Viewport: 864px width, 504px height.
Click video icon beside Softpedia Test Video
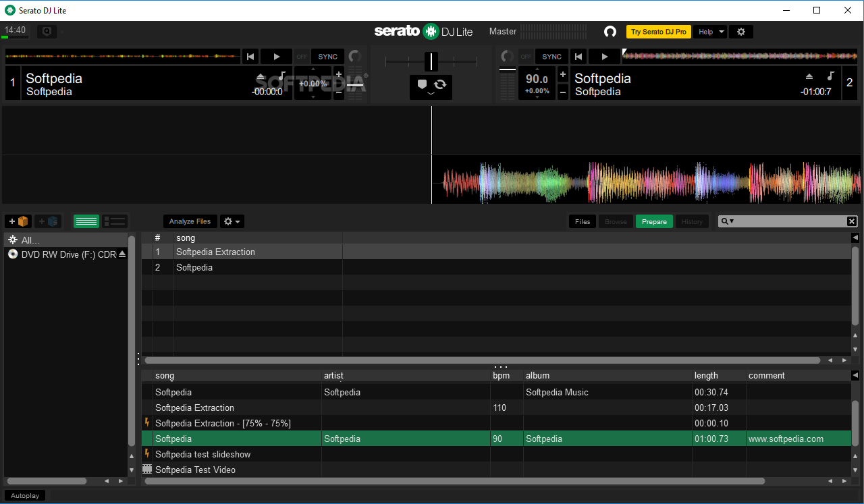click(x=147, y=469)
